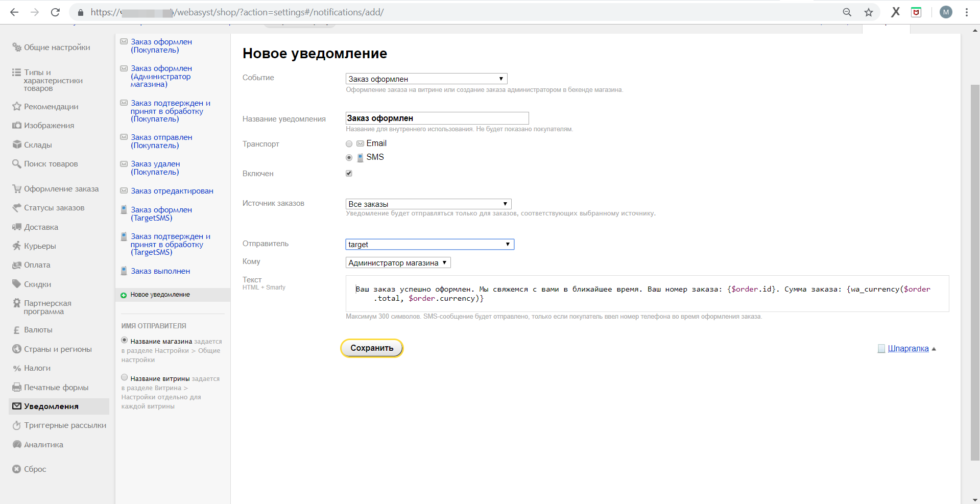Open Склады settings
Screen dimensions: 980x504
pos(38,145)
